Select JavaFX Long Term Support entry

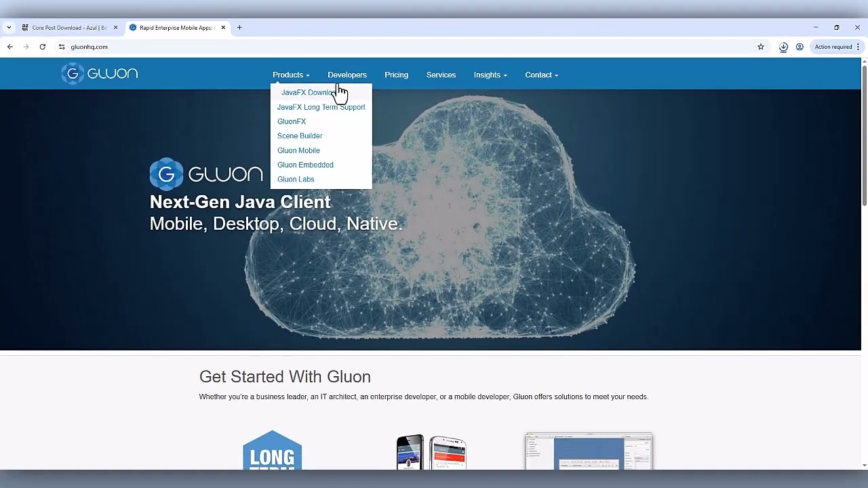[321, 107]
